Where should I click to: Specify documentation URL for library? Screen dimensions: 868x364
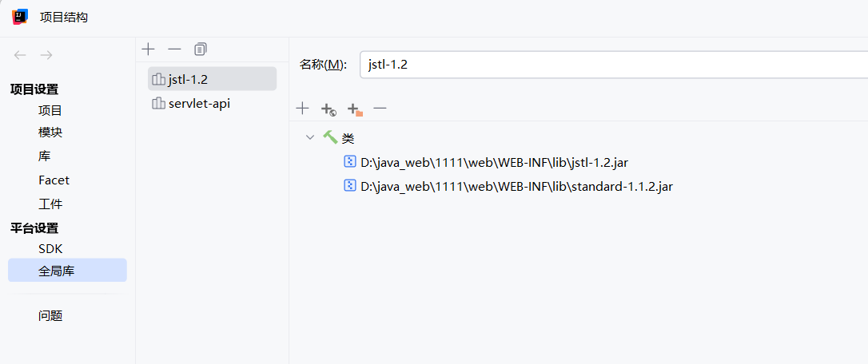(x=328, y=109)
